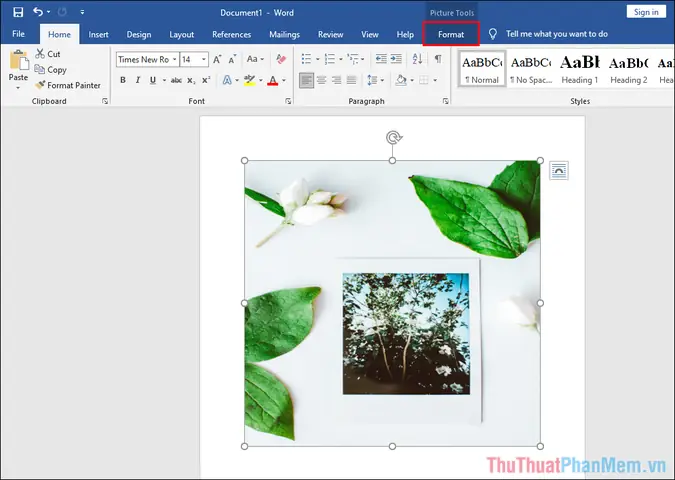Apply the Heading 1 style
The width and height of the screenshot is (675, 480).
[x=579, y=69]
